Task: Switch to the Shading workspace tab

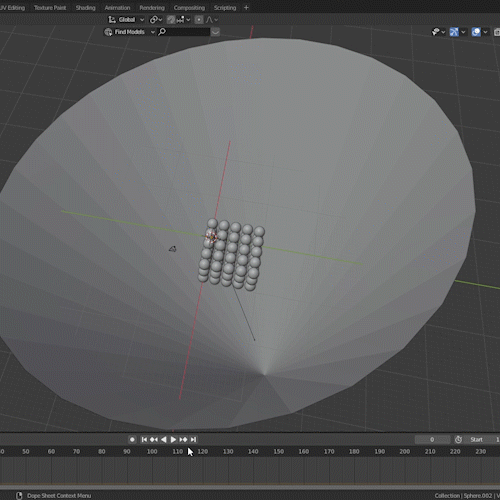Action: point(85,8)
